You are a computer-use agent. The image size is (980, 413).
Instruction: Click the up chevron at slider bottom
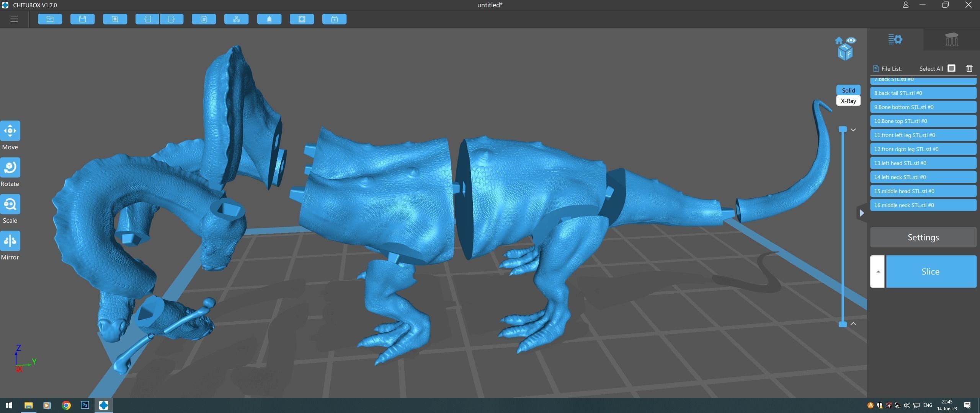pos(853,324)
